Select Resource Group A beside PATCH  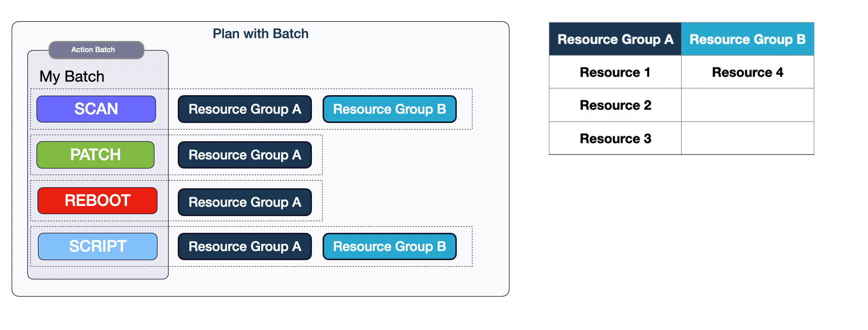pyautogui.click(x=245, y=155)
